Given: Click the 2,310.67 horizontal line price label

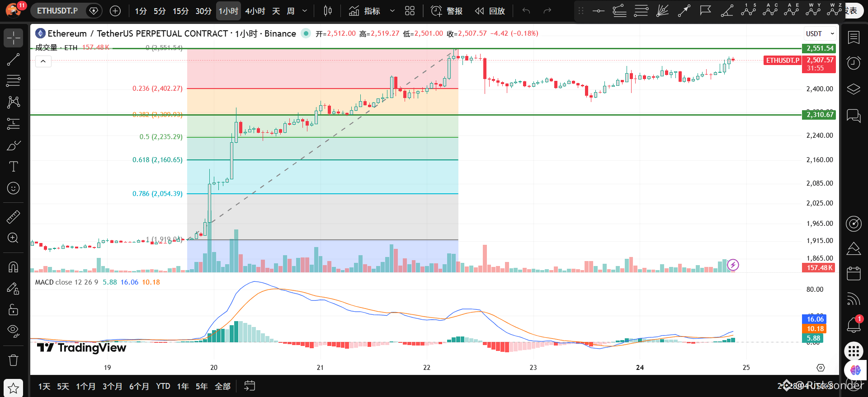Looking at the screenshot, I should pos(819,115).
